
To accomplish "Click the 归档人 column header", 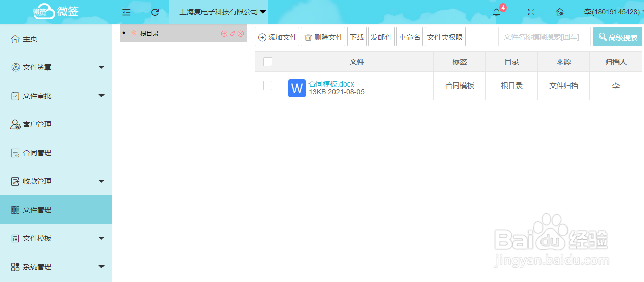I will [x=616, y=62].
